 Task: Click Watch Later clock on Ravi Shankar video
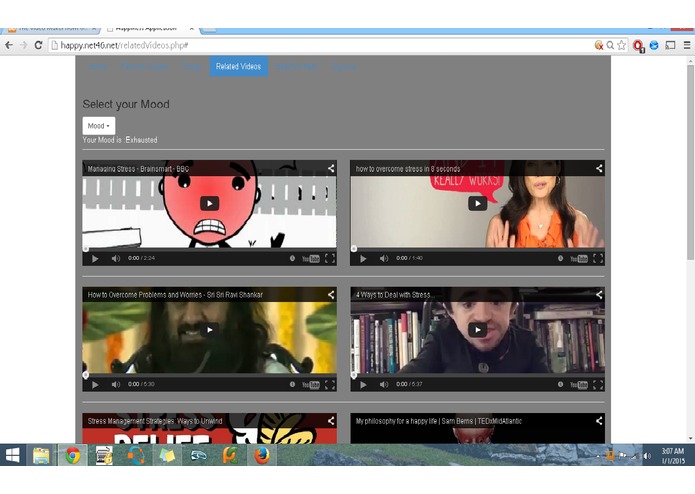292,384
